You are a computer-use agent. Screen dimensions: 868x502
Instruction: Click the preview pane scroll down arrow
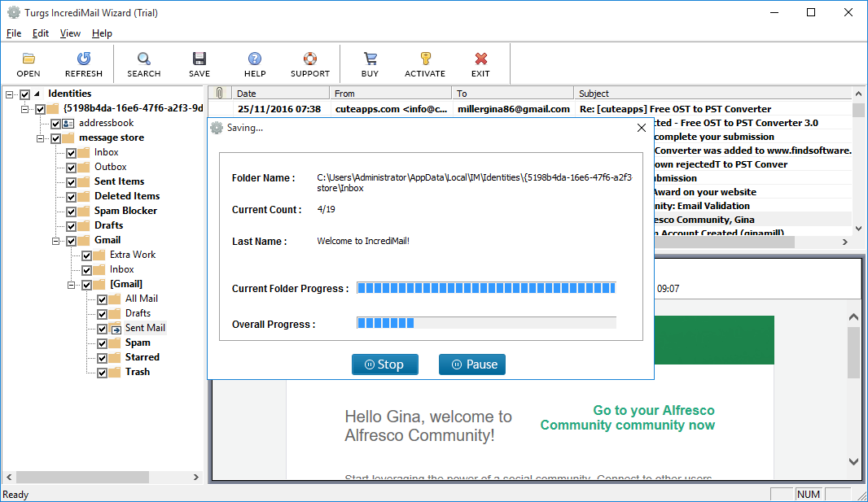pos(853,461)
